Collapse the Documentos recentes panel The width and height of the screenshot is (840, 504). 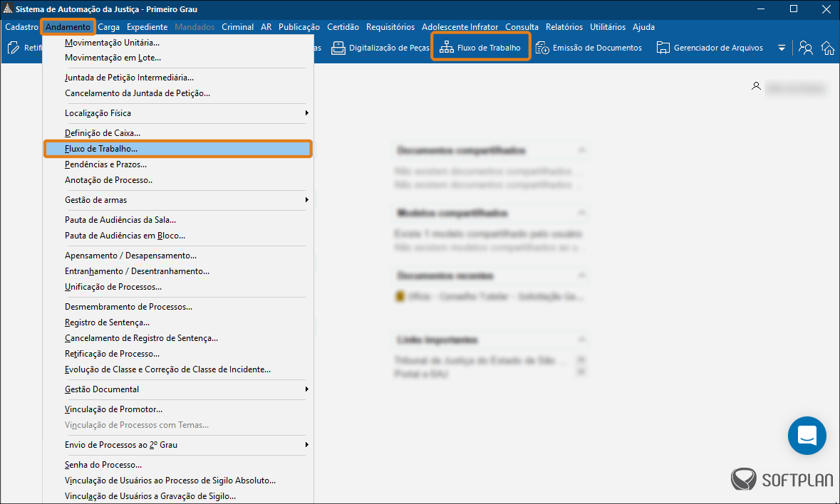click(x=582, y=275)
